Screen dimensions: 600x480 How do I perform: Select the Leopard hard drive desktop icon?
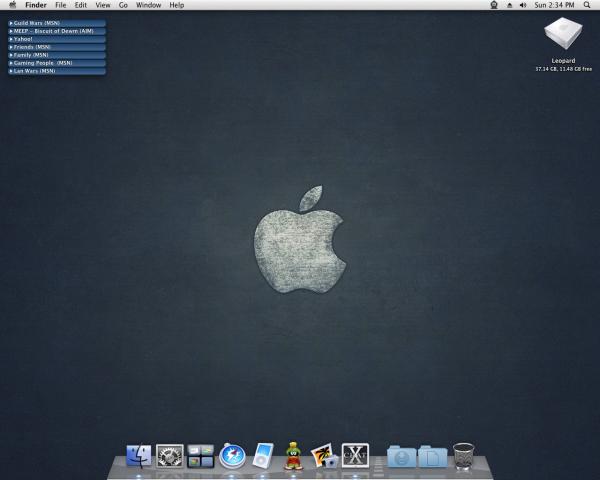(x=563, y=33)
